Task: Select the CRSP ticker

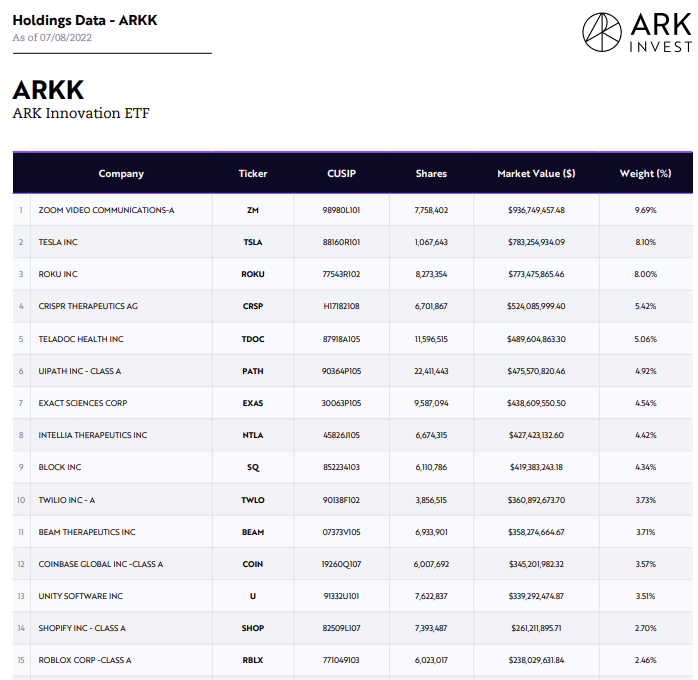Action: click(253, 306)
